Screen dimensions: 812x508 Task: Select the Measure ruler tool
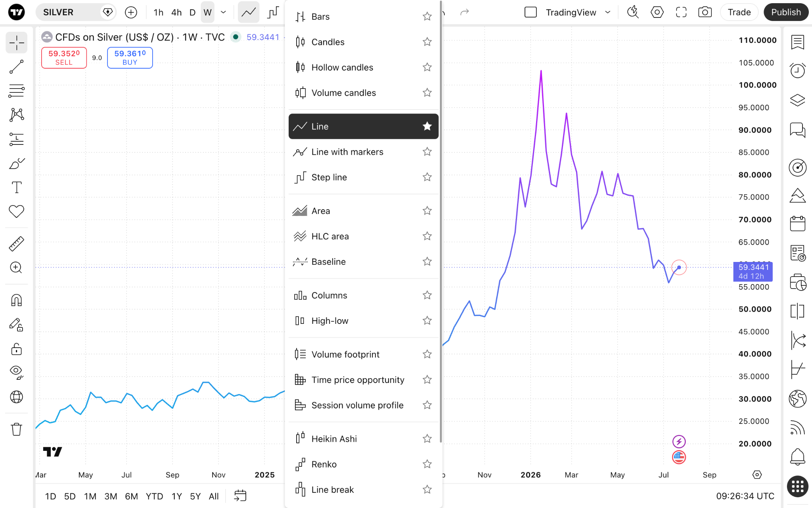tap(17, 244)
